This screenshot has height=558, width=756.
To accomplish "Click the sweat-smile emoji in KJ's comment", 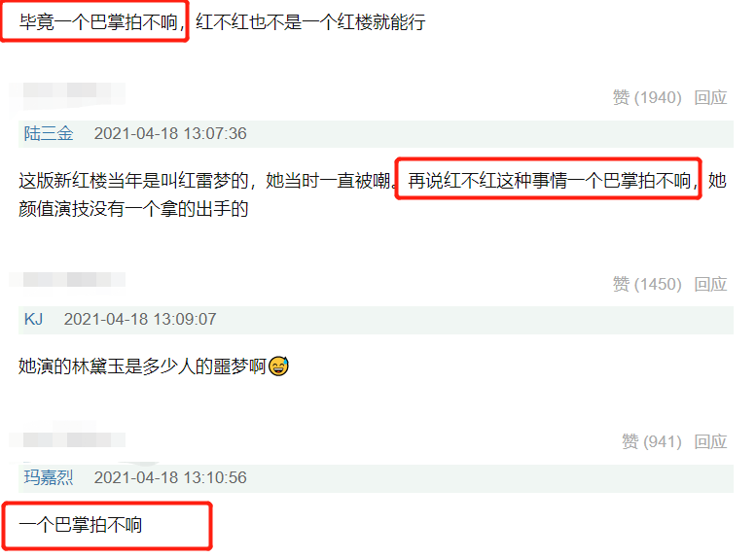I will pyautogui.click(x=278, y=366).
